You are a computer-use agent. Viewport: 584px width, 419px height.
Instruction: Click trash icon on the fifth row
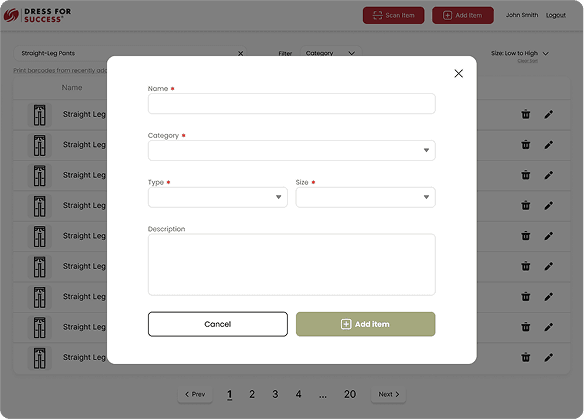pos(526,236)
